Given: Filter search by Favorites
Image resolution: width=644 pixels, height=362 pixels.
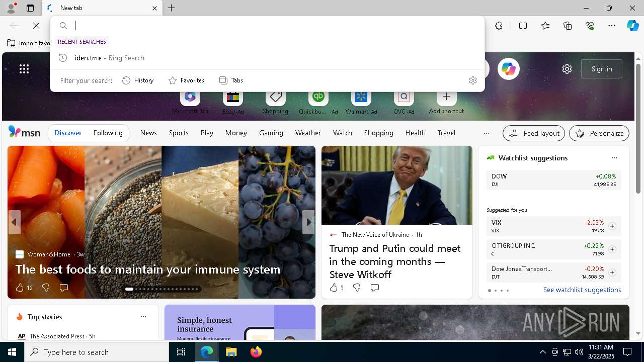Looking at the screenshot, I should [186, 80].
